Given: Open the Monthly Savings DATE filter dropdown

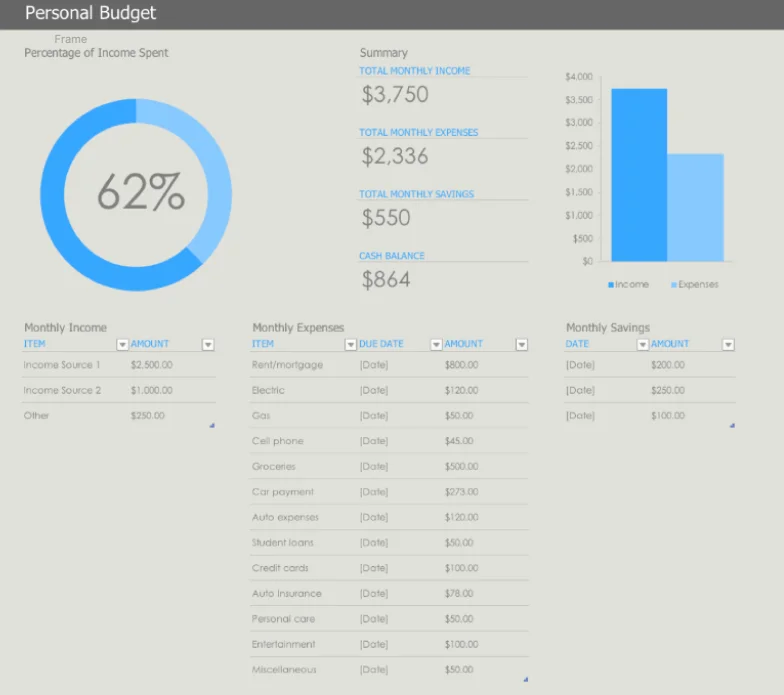Looking at the screenshot, I should pyautogui.click(x=642, y=344).
